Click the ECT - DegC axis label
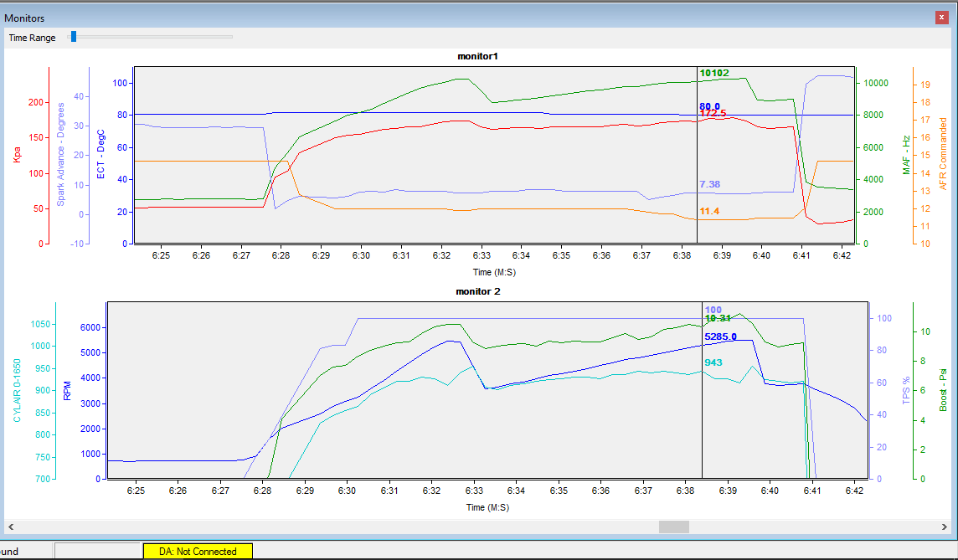 [x=100, y=155]
